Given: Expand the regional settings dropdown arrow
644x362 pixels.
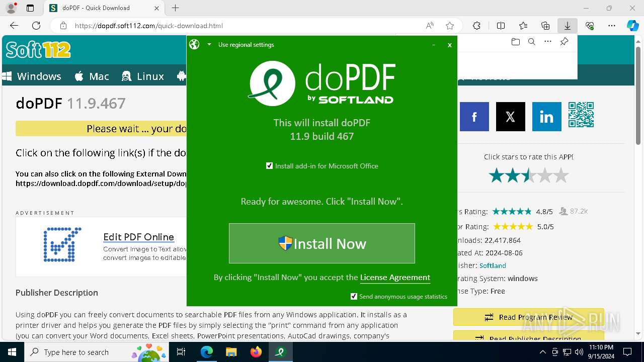Looking at the screenshot, I should coord(209,44).
